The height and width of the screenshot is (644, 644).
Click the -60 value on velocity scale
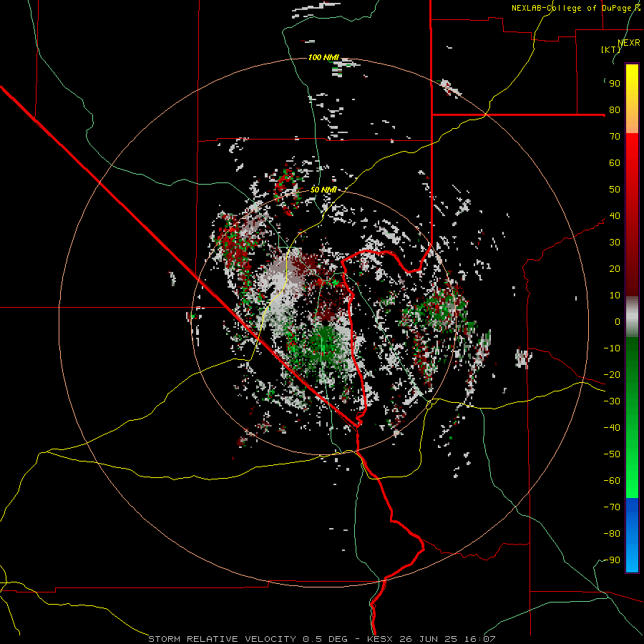pyautogui.click(x=612, y=481)
